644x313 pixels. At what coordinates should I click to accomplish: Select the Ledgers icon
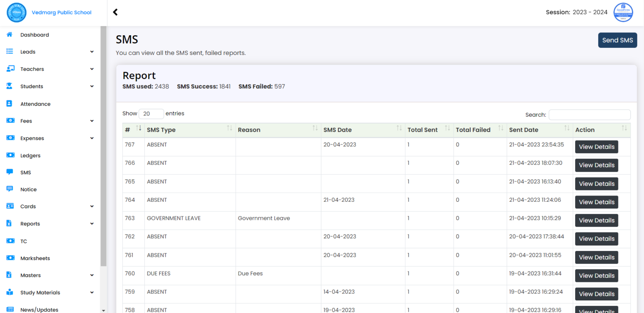pyautogui.click(x=10, y=155)
